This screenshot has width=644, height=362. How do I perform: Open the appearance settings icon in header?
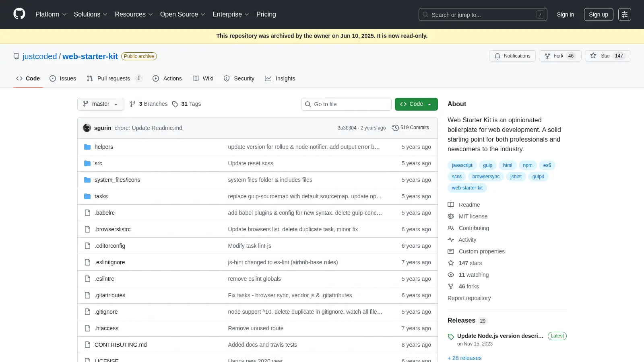coord(625,14)
